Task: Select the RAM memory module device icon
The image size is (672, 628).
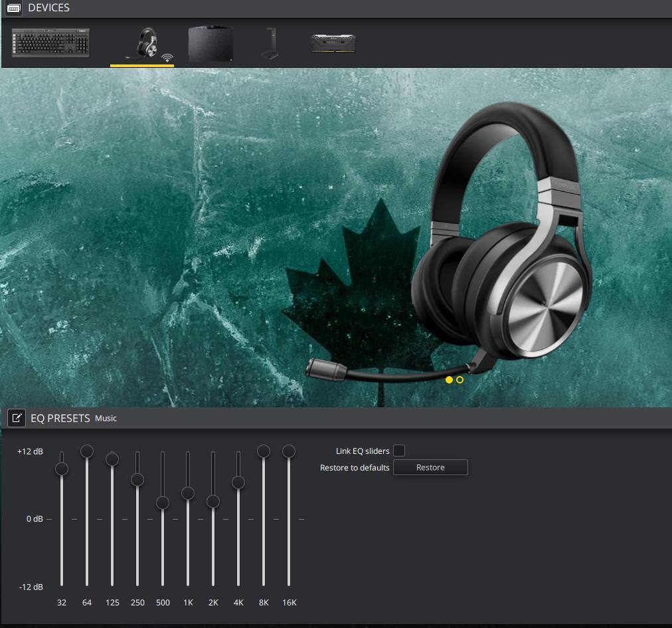Action: pos(333,43)
